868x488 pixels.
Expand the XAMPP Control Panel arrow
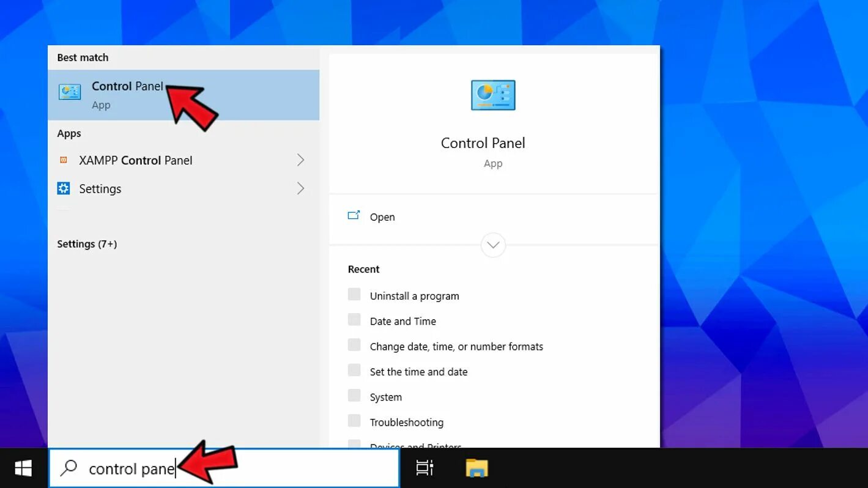point(300,160)
